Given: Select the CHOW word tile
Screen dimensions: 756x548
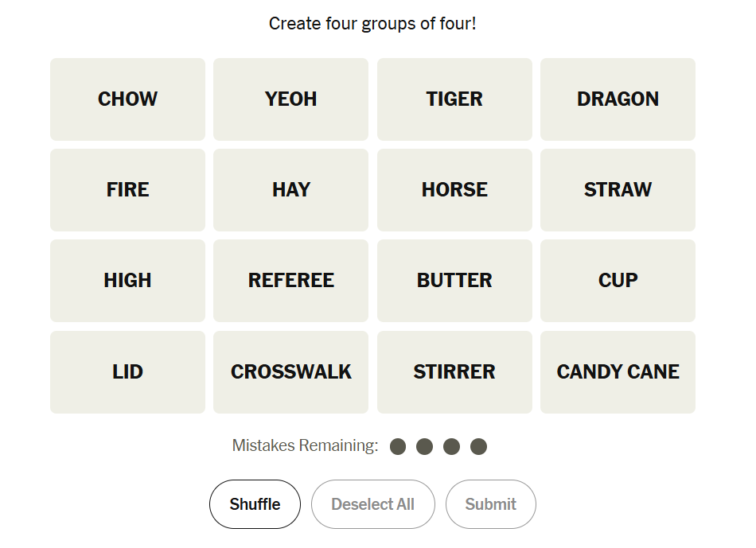Looking at the screenshot, I should [127, 99].
